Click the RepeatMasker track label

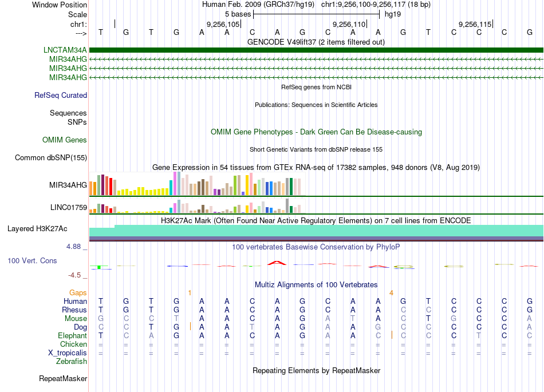[63, 378]
